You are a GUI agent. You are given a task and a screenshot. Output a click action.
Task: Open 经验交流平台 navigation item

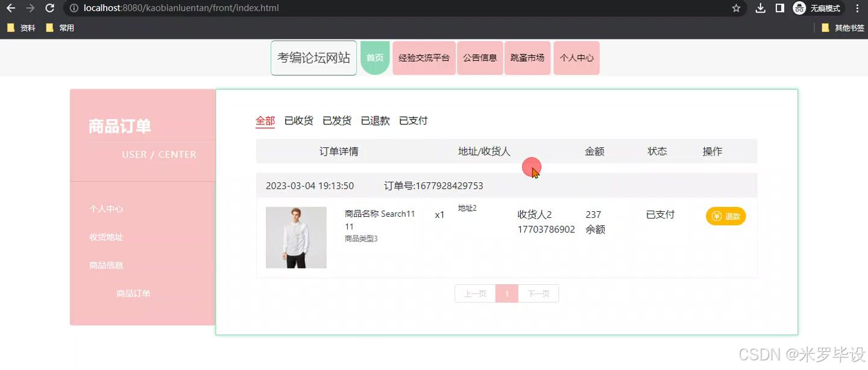(424, 58)
